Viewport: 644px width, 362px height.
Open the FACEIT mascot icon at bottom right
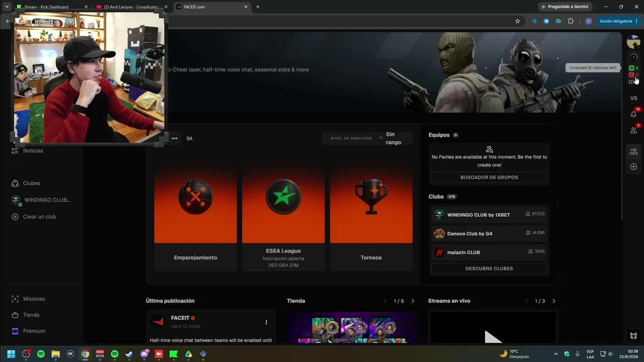(x=633, y=335)
